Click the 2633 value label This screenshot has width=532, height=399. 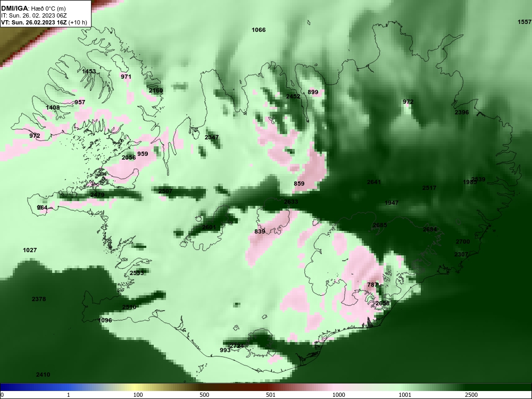[x=291, y=202]
